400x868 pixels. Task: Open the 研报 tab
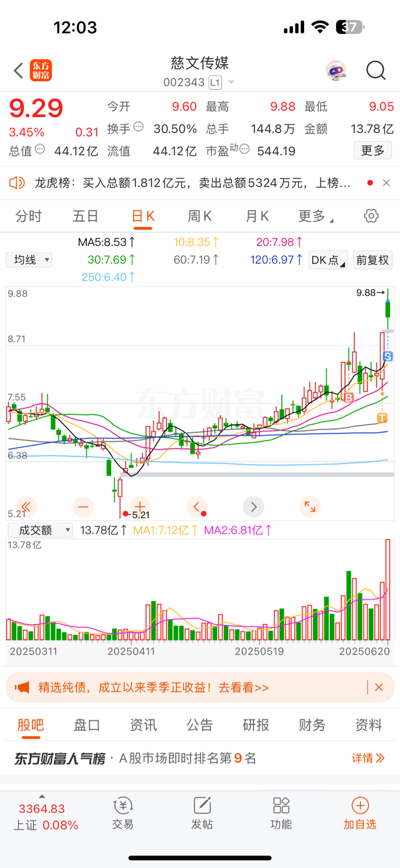point(256,725)
